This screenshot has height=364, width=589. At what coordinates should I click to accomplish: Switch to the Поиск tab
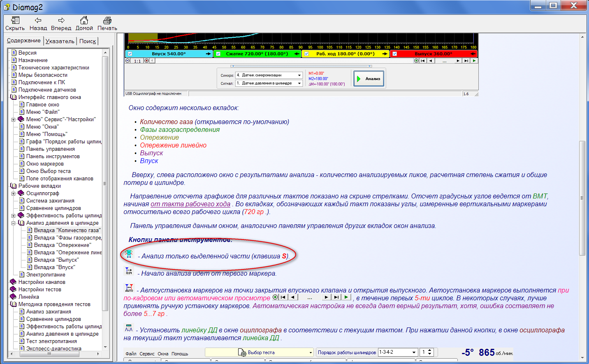(x=88, y=41)
